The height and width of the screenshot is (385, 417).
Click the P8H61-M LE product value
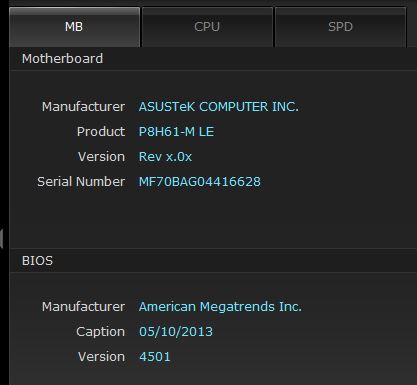point(176,132)
